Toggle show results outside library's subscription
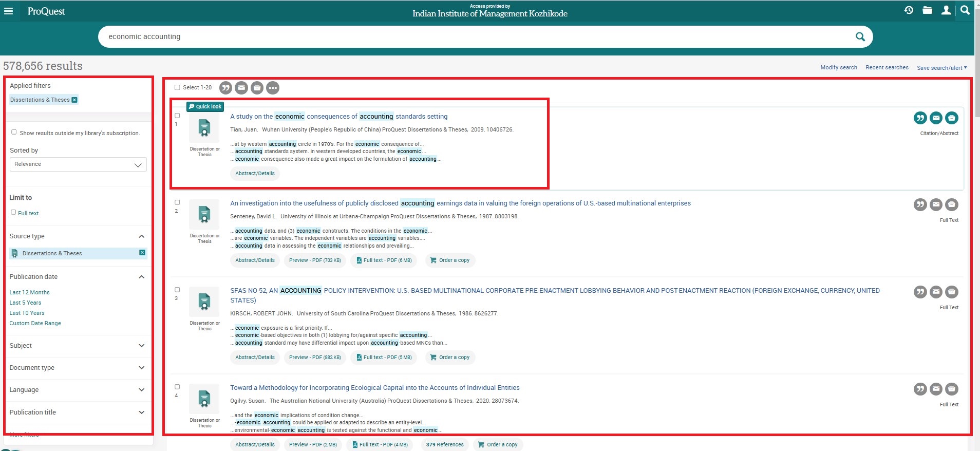The width and height of the screenshot is (980, 451). pyautogui.click(x=14, y=132)
